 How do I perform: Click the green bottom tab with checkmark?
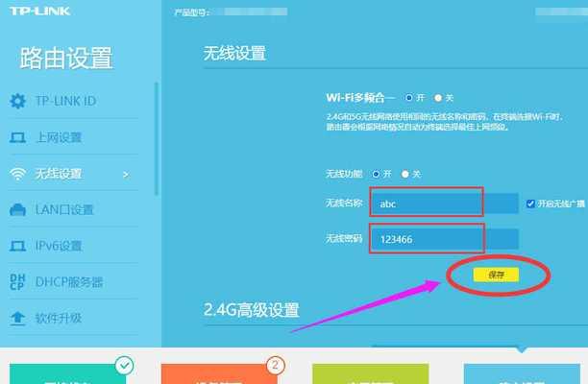coord(68,373)
